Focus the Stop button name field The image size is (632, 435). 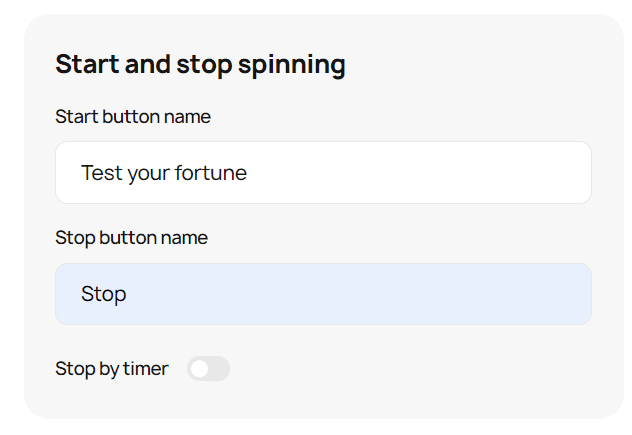click(323, 294)
